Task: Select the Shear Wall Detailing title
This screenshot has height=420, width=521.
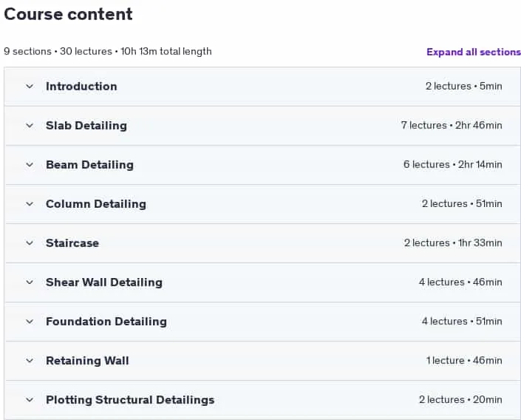Action: 104,282
